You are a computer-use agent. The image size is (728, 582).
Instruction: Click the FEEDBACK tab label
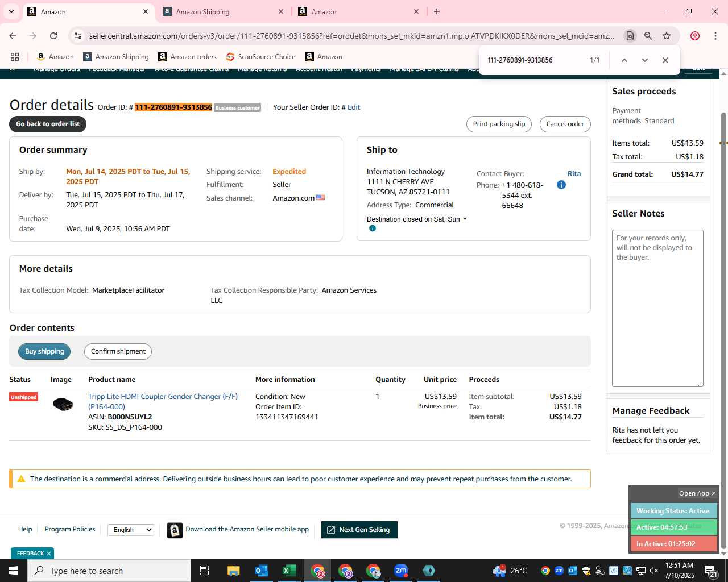[x=30, y=554]
